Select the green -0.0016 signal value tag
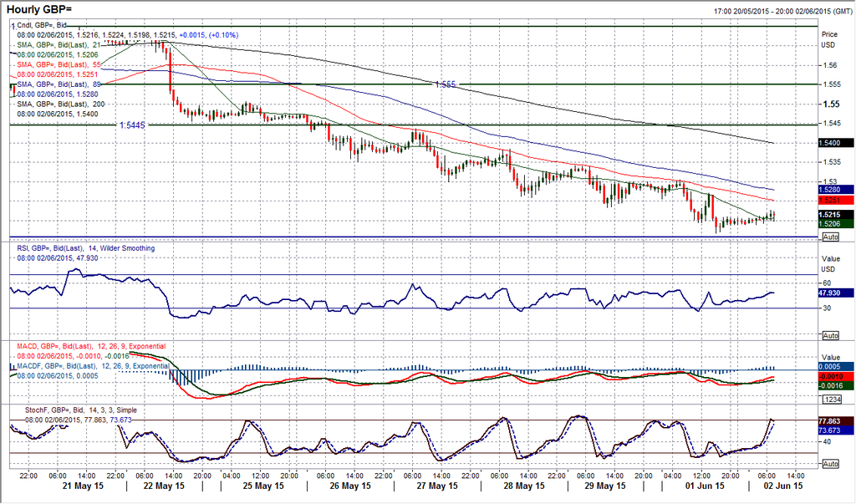 (x=836, y=386)
